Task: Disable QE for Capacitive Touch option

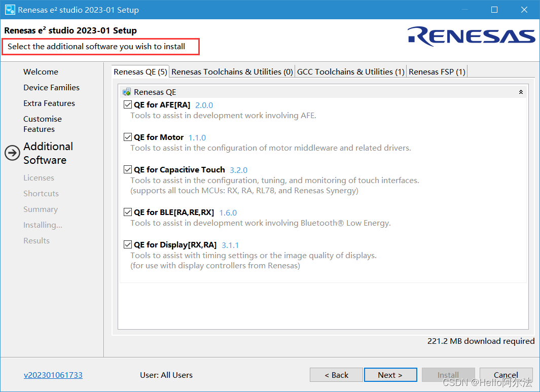Action: click(x=128, y=169)
